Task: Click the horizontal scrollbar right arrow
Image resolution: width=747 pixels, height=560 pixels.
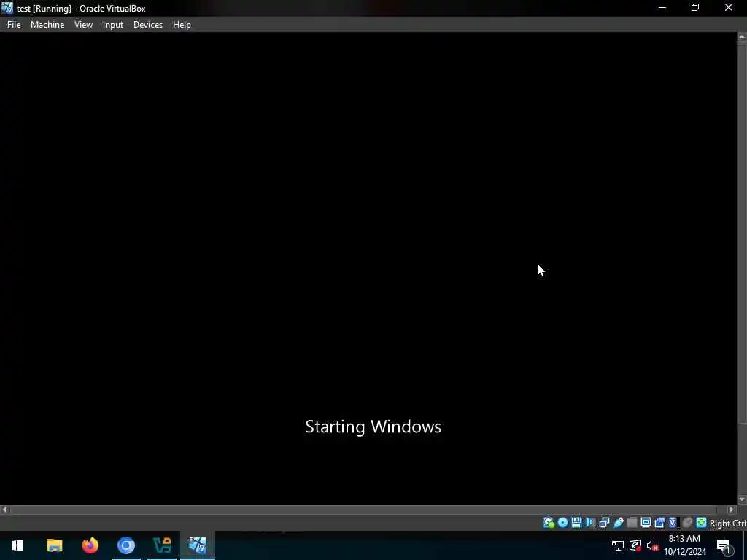Action: point(732,510)
